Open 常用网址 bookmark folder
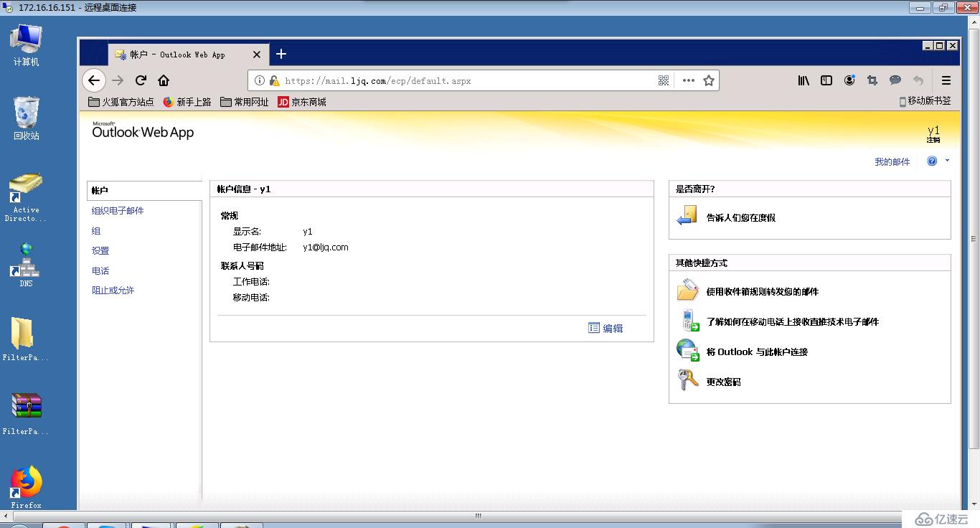The width and height of the screenshot is (980, 528). click(245, 102)
